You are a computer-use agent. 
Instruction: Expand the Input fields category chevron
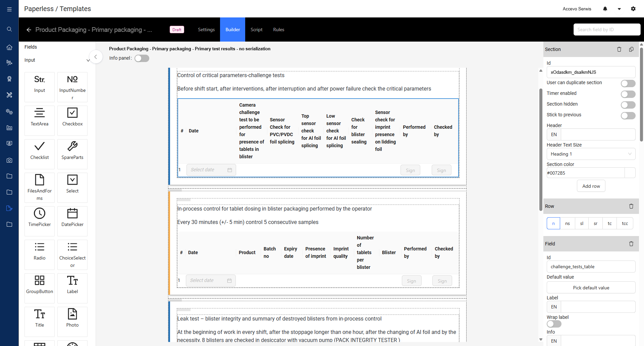click(88, 60)
